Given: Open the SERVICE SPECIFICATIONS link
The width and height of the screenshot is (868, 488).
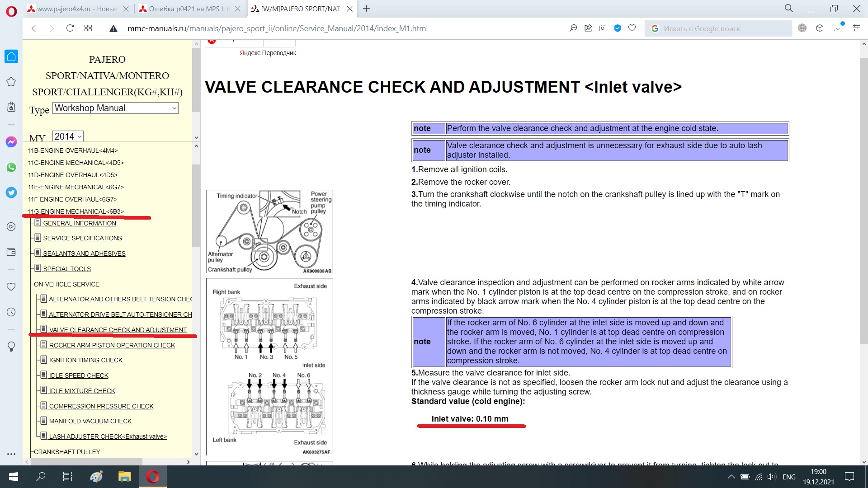Looking at the screenshot, I should pyautogui.click(x=82, y=238).
